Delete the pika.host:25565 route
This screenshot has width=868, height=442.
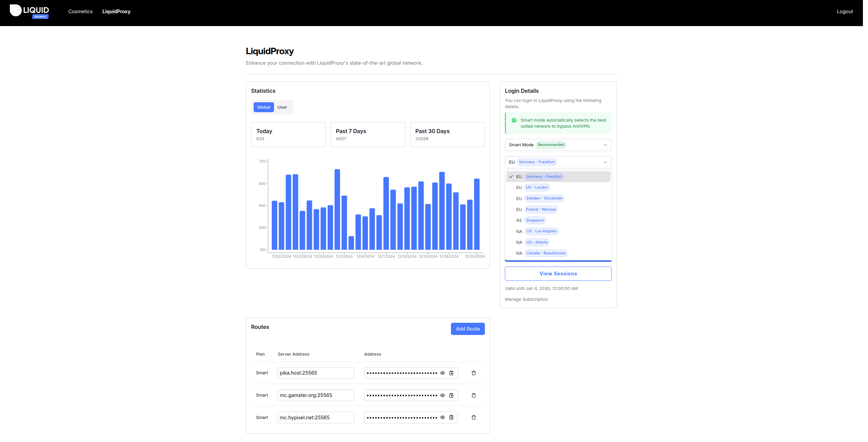(474, 373)
